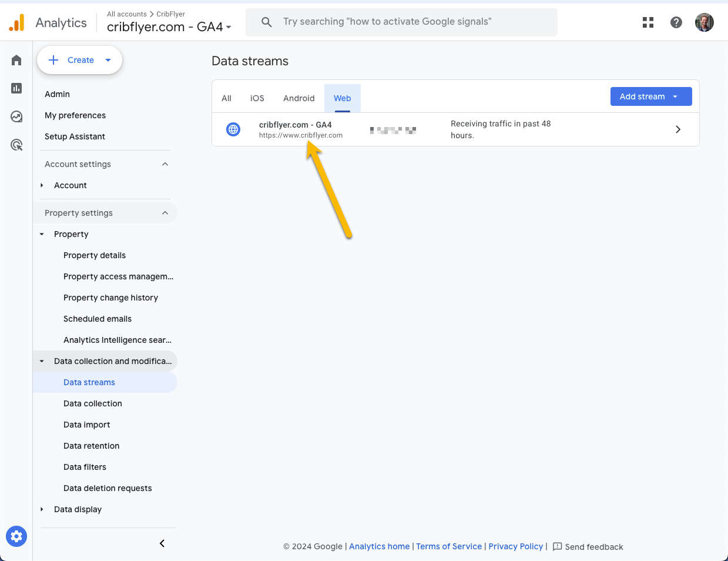Open Property access management
The height and width of the screenshot is (561, 728).
(119, 276)
